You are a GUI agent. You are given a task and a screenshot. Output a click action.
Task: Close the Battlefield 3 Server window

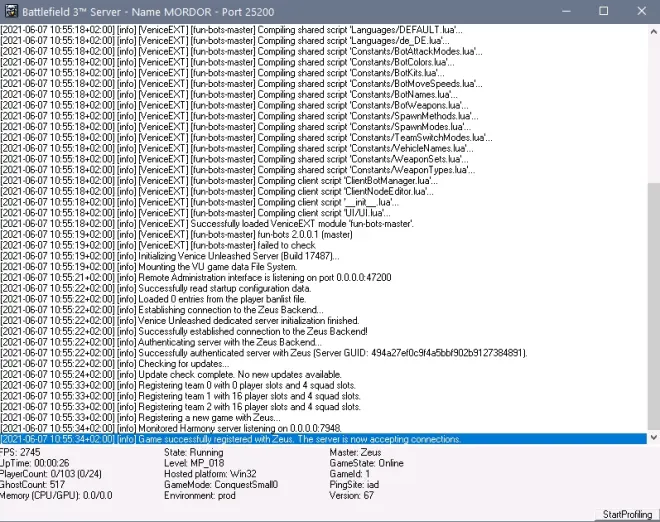tap(641, 10)
